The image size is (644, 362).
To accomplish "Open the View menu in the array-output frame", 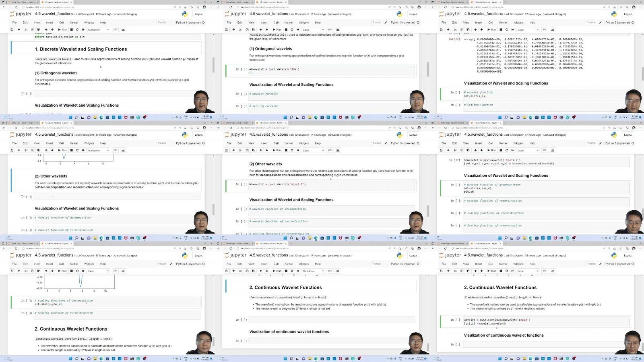I will pyautogui.click(x=466, y=23).
